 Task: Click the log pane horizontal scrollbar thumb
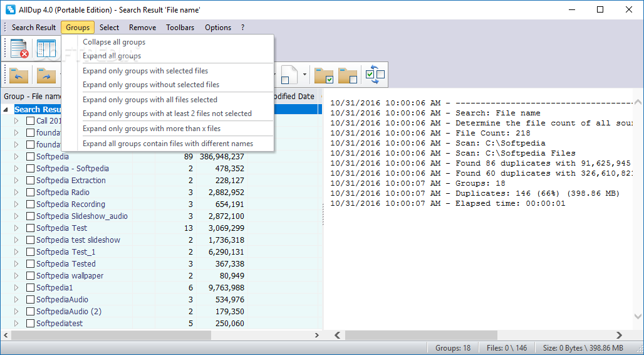coord(421,336)
